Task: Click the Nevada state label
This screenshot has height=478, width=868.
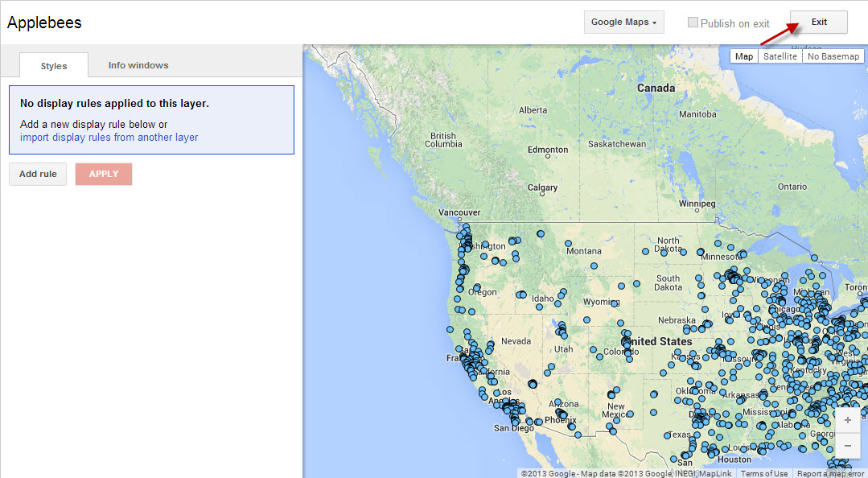Action: [x=516, y=341]
